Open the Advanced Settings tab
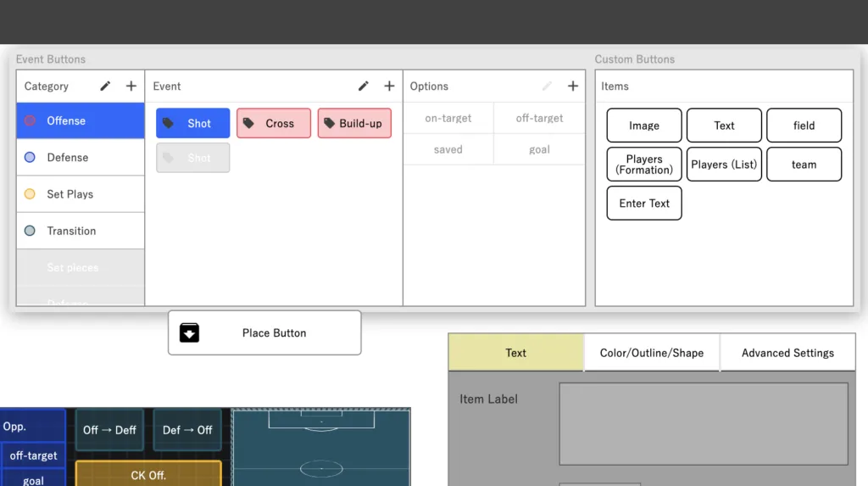Screen dimensions: 868x486 787,353
